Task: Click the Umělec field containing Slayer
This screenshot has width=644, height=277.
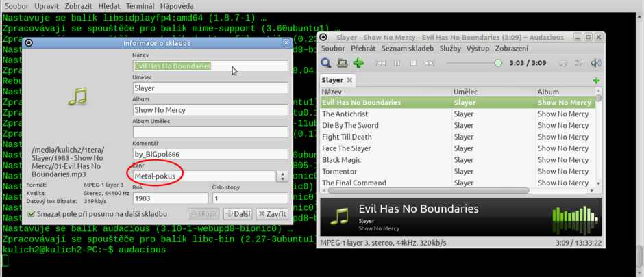Action: (x=210, y=88)
